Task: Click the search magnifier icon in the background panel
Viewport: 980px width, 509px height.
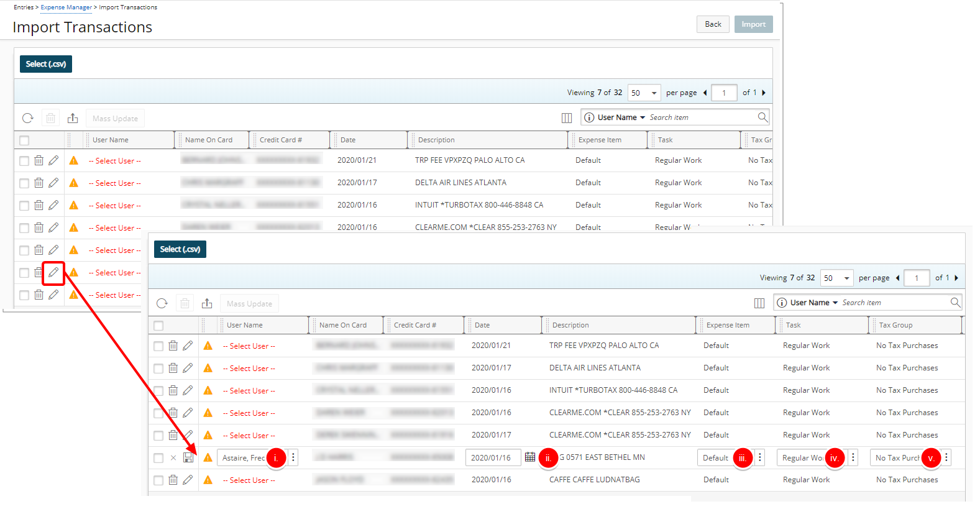Action: tap(762, 117)
